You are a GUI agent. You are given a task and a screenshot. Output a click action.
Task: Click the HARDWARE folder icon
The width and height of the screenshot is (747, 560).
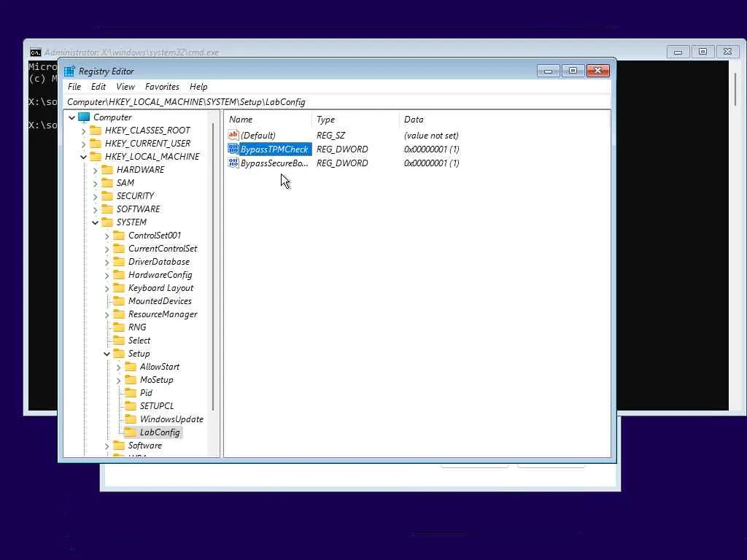(x=108, y=169)
